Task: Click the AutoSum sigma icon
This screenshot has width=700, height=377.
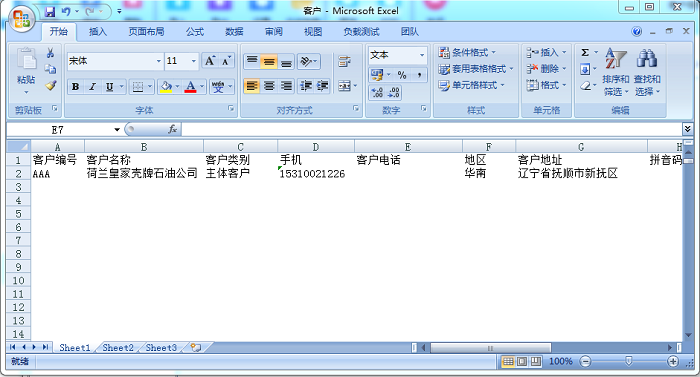Action: (x=585, y=53)
